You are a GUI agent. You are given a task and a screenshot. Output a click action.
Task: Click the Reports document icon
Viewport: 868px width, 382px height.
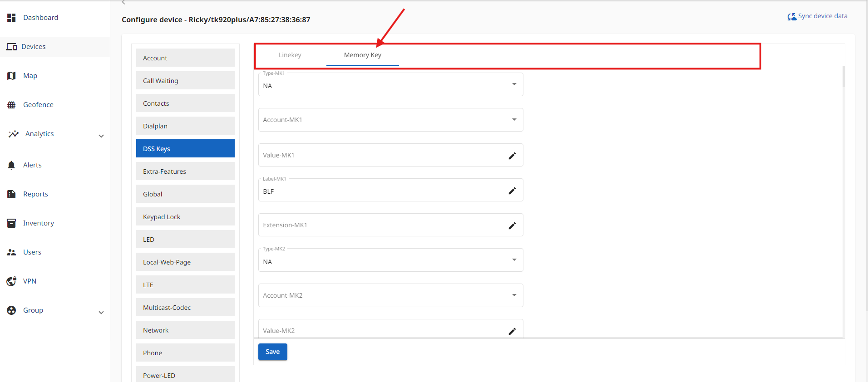[x=11, y=194]
